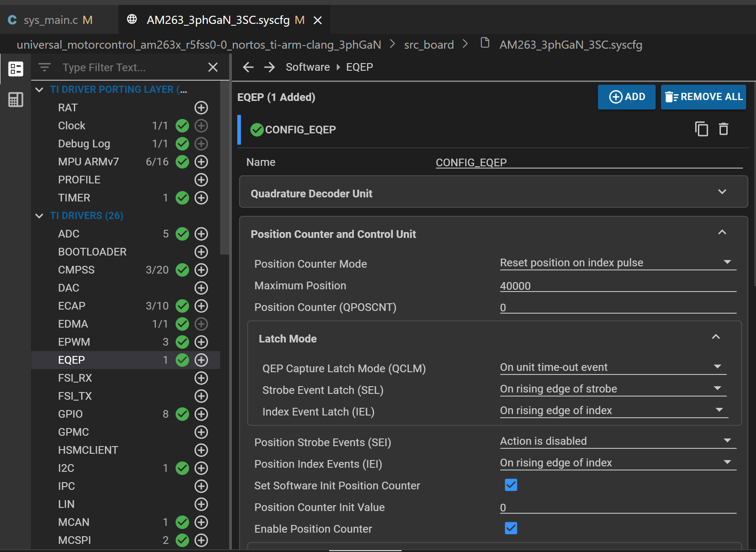This screenshot has height=552, width=756.
Task: Select EPWM in the drivers list
Action: point(74,342)
